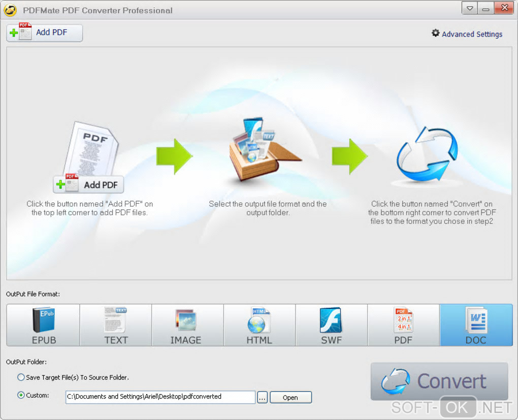The image size is (518, 420).
Task: Click 'Select the output file format' instruction text
Action: pos(268,208)
